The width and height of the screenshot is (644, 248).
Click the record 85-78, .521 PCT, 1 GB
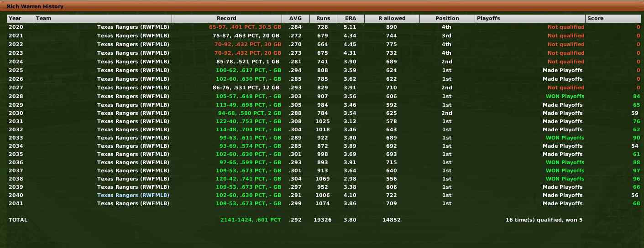(x=249, y=62)
